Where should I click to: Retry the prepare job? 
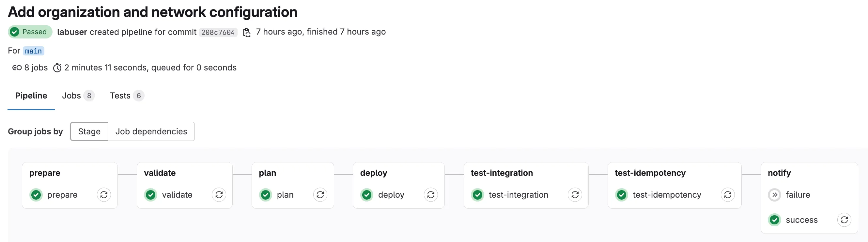point(104,194)
